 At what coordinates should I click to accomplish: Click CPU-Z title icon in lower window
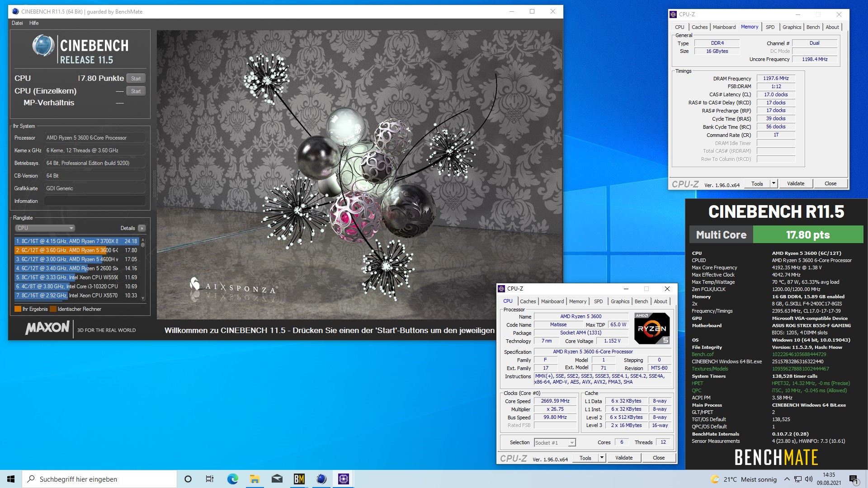coord(501,289)
